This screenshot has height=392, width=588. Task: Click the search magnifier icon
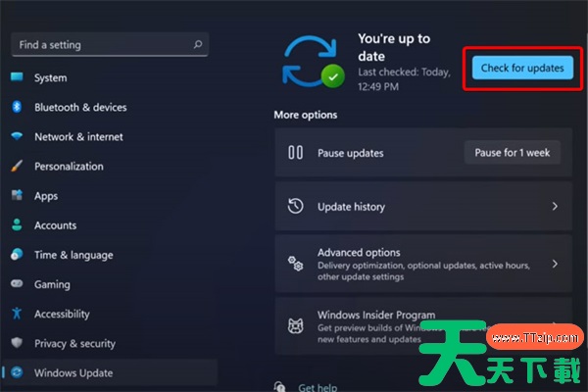[x=198, y=45]
